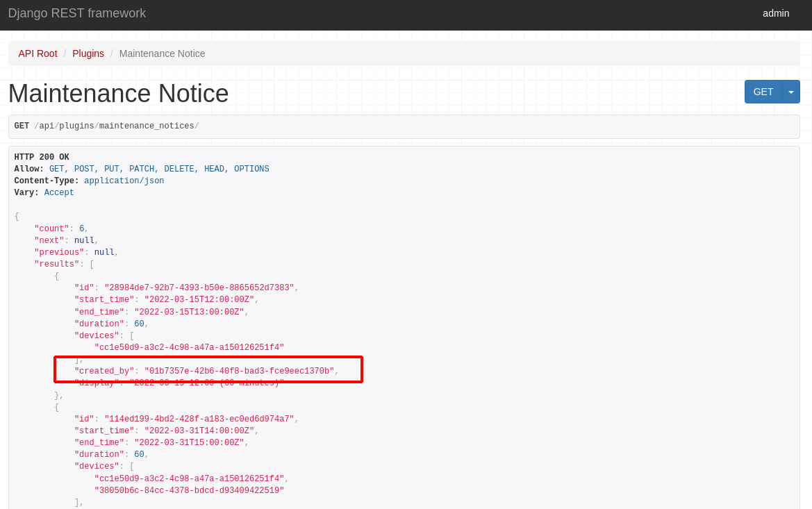Click the count value 6 in JSON
The width and height of the screenshot is (812, 509).
pyautogui.click(x=81, y=228)
